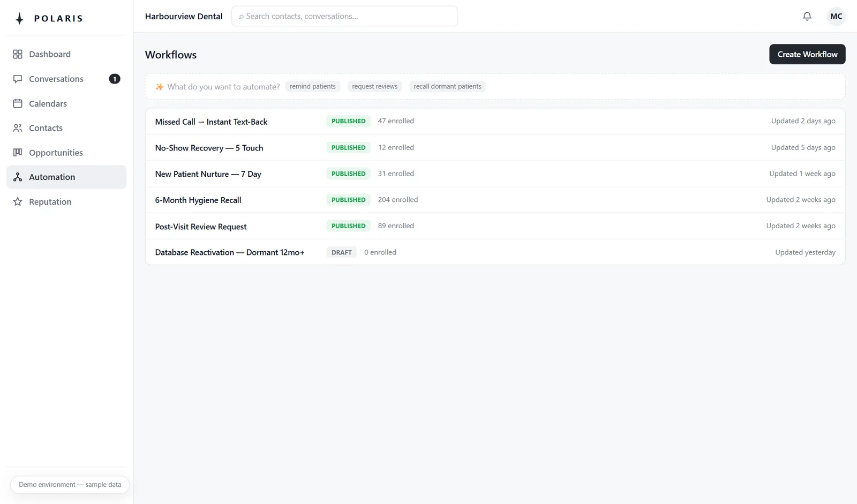Open the Contacts section
Viewport: 857px width, 504px height.
66,128
